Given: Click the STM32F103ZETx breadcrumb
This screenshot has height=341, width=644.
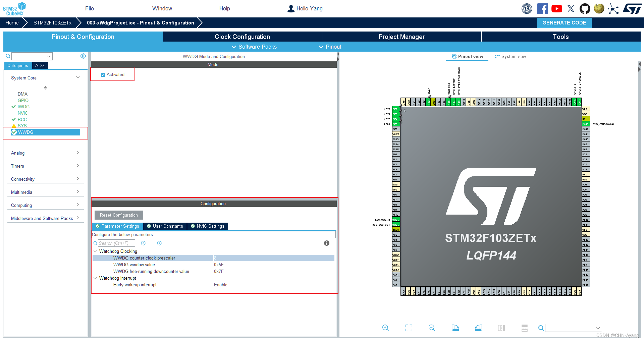Looking at the screenshot, I should click(x=53, y=23).
